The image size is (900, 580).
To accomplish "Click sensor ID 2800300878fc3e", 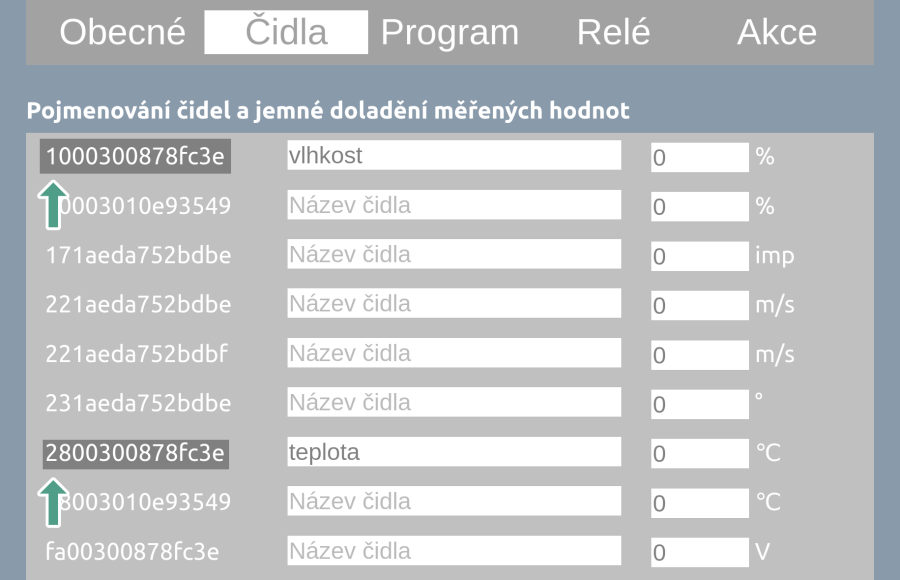I will coord(135,452).
